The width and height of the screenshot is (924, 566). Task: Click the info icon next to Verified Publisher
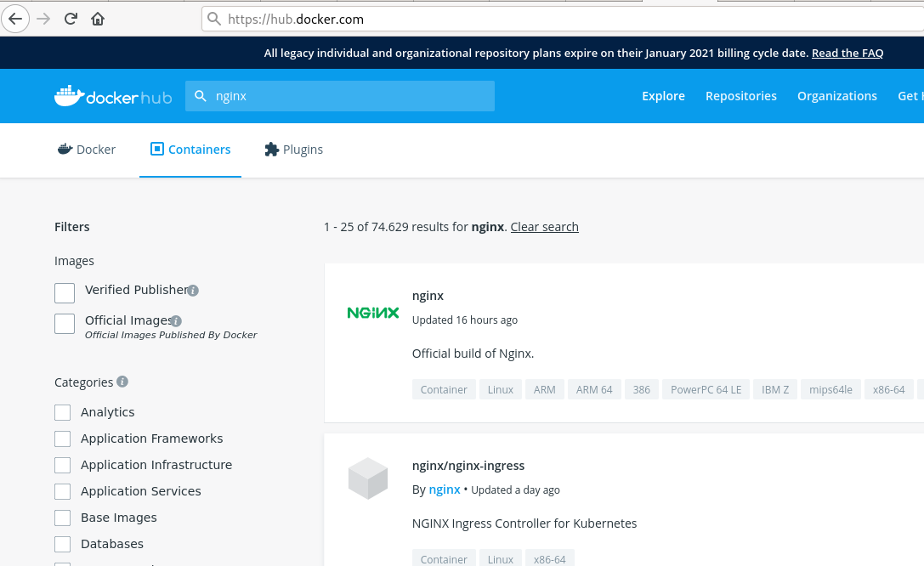coord(193,290)
